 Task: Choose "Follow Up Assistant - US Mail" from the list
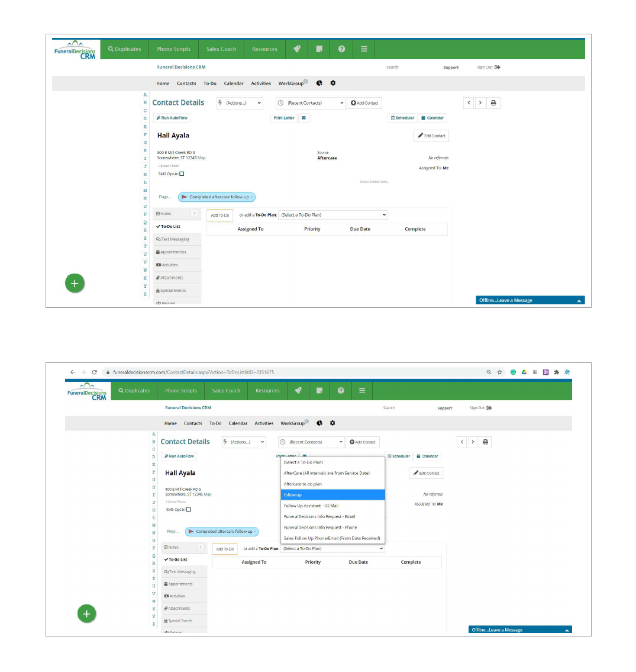tap(333, 506)
